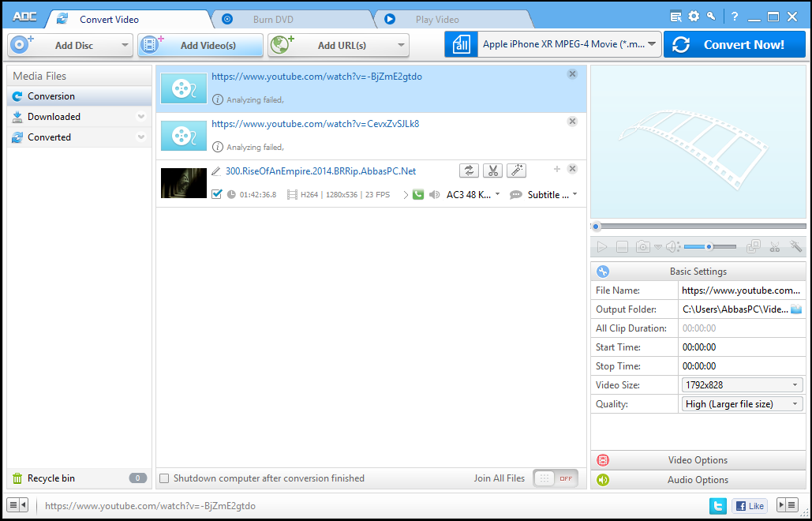This screenshot has width=812, height=521.
Task: Click the Facebook Like button
Action: (750, 505)
